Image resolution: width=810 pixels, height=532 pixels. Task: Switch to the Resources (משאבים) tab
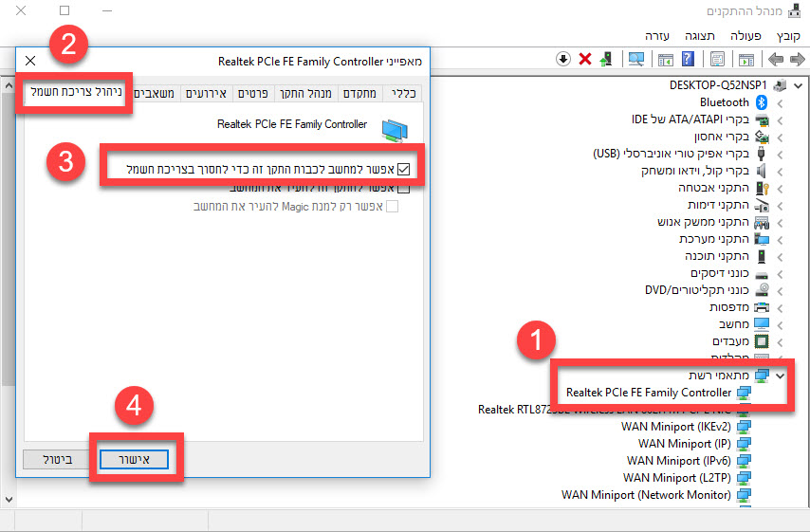pyautogui.click(x=154, y=94)
